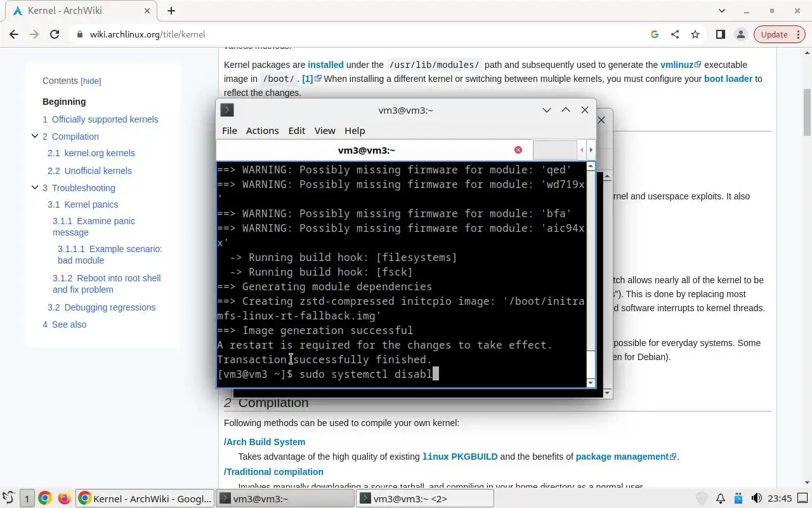Image resolution: width=812 pixels, height=508 pixels.
Task: Open the terminal View menu
Action: click(x=324, y=130)
